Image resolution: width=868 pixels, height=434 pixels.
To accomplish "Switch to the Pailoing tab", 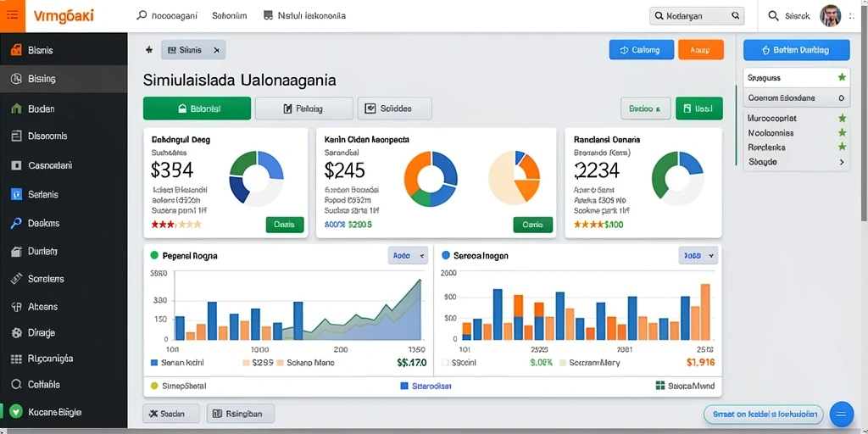I will click(303, 108).
